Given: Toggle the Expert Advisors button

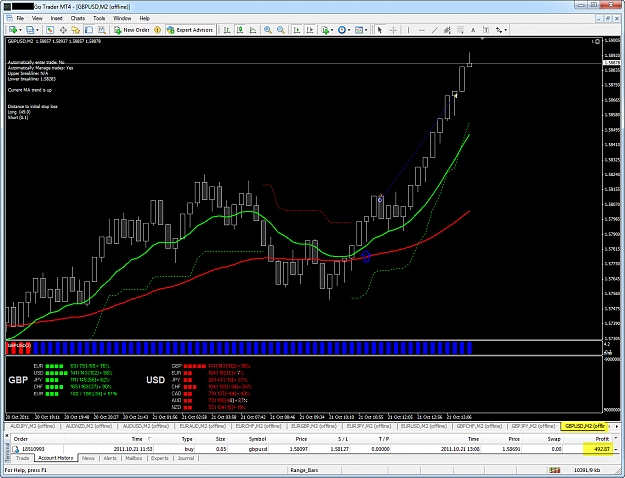Looking at the screenshot, I should pos(190,30).
